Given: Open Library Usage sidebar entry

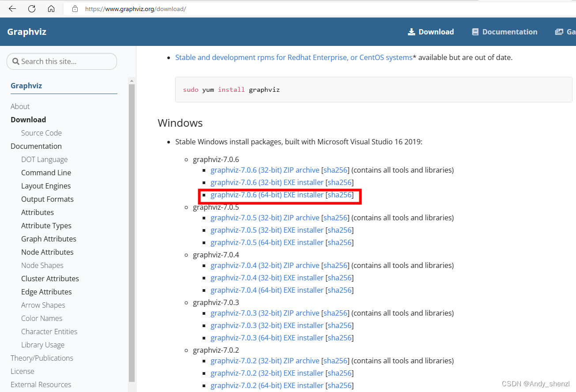Looking at the screenshot, I should point(43,345).
